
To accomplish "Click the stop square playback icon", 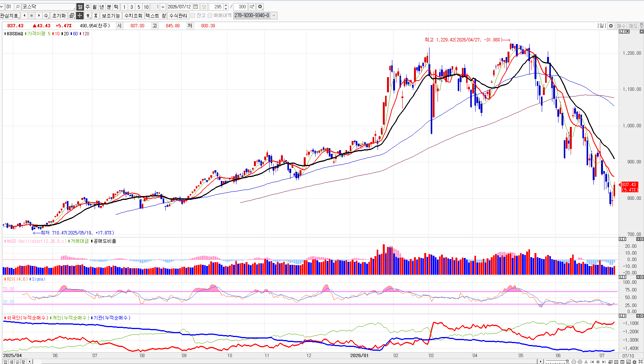I will coord(32,16).
